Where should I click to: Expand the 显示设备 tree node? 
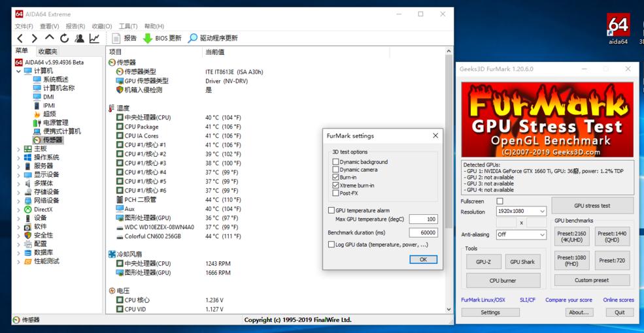tap(18, 175)
